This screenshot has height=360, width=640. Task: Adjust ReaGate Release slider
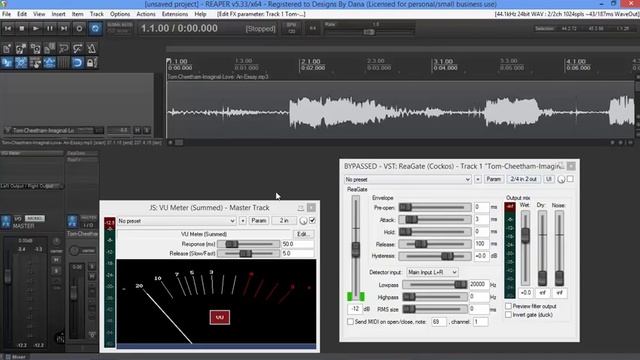(435, 244)
